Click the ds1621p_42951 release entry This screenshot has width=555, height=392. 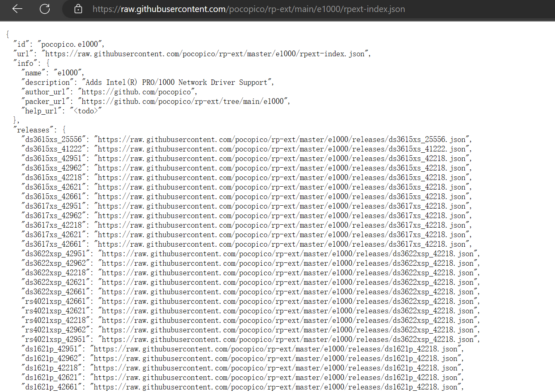point(242,349)
